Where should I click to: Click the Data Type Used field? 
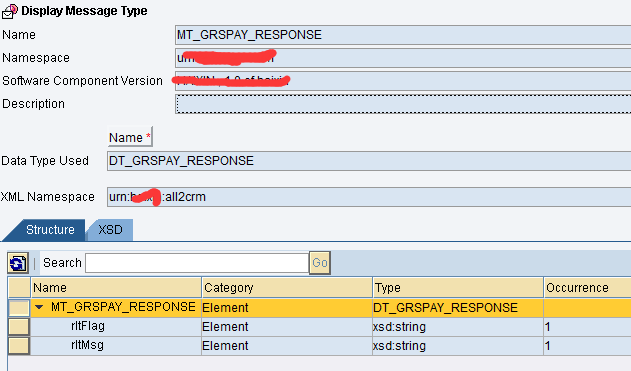coord(369,161)
